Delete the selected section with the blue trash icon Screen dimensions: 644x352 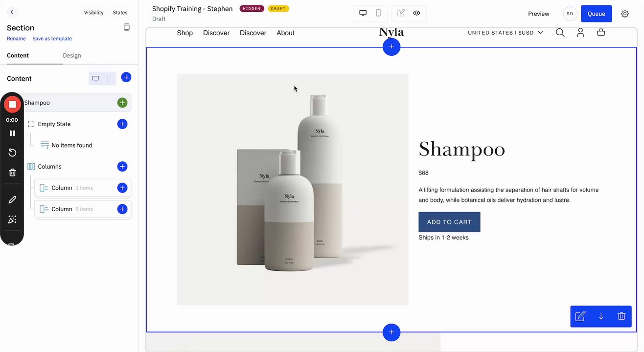tap(621, 316)
